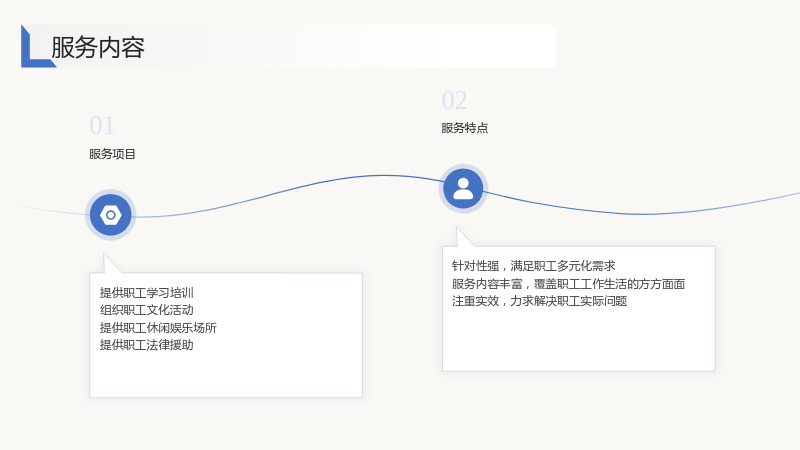Screen dimensions: 800x450
Task: Click the hexagon nut icon circle
Action: pos(111,215)
